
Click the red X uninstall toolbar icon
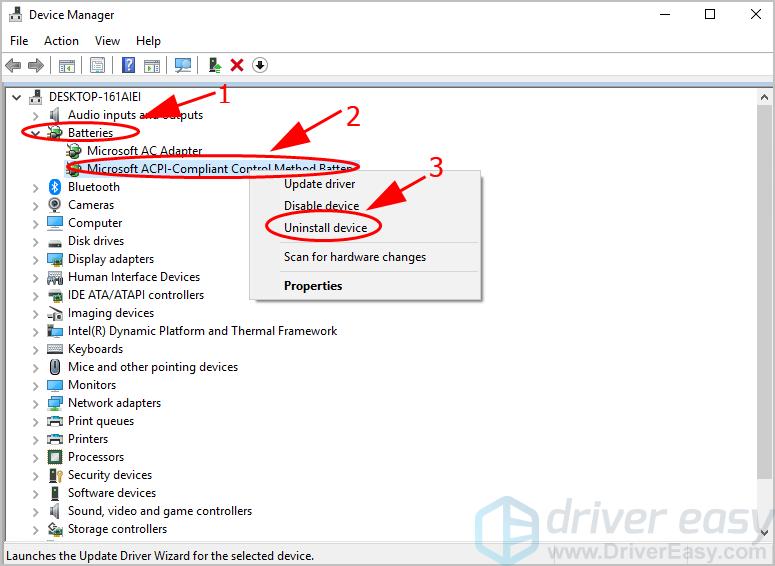click(237, 65)
